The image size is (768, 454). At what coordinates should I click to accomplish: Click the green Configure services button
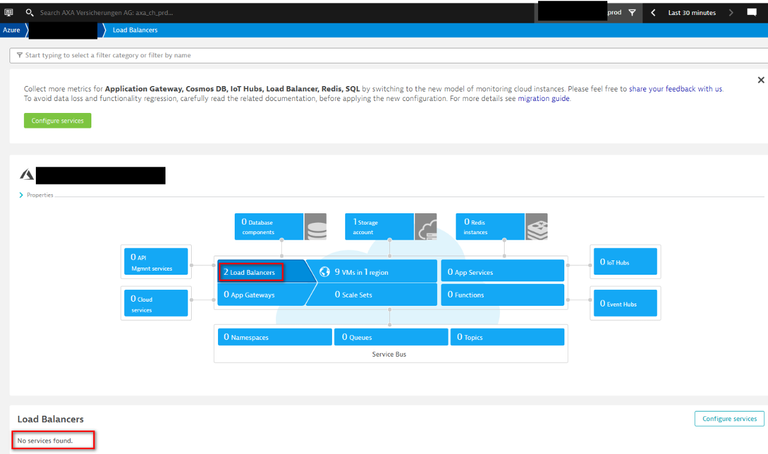(x=57, y=120)
